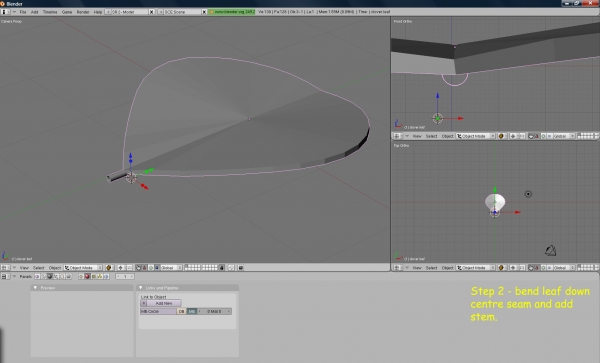Open the pivot point selector in the main 3D view
Viewport: 600px width, 363px height.
pos(121,268)
